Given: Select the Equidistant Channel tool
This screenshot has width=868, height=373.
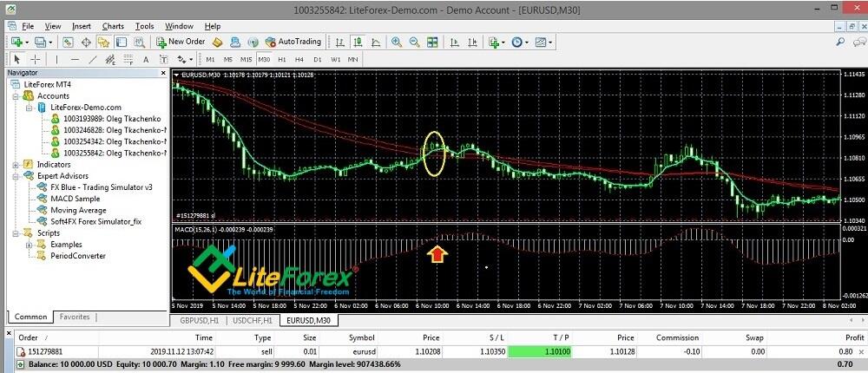Looking at the screenshot, I should pos(110,59).
